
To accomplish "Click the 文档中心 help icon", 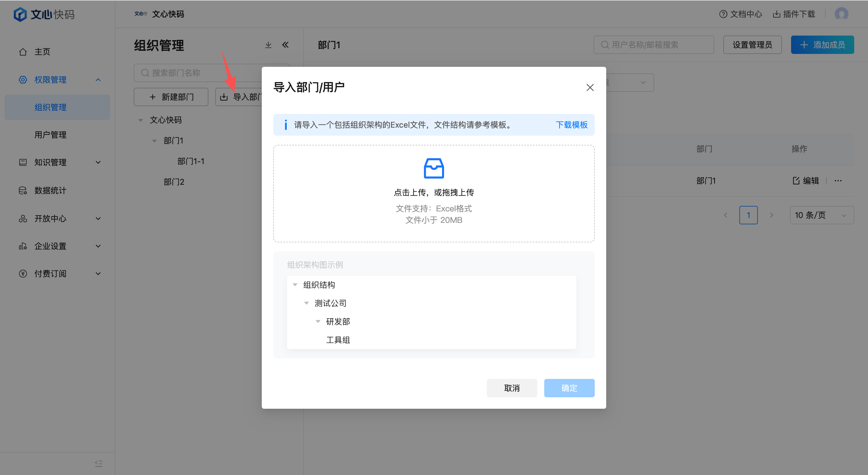I will pyautogui.click(x=723, y=14).
